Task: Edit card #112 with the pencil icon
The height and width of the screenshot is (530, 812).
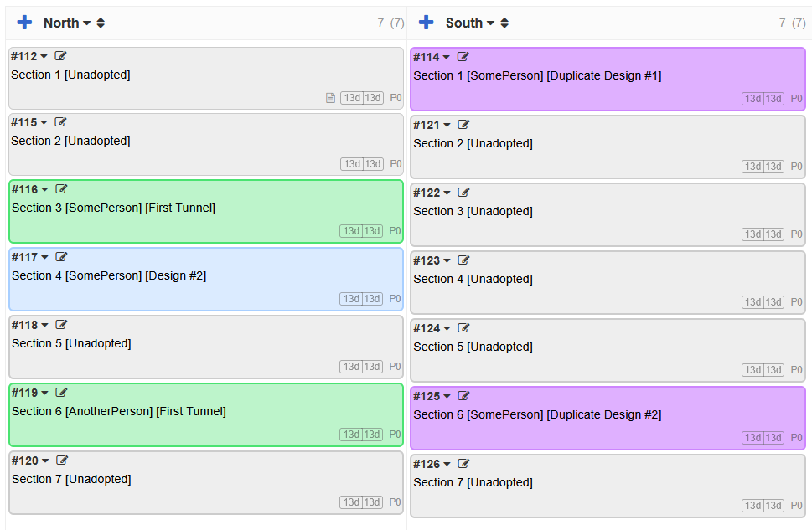Action: point(60,55)
